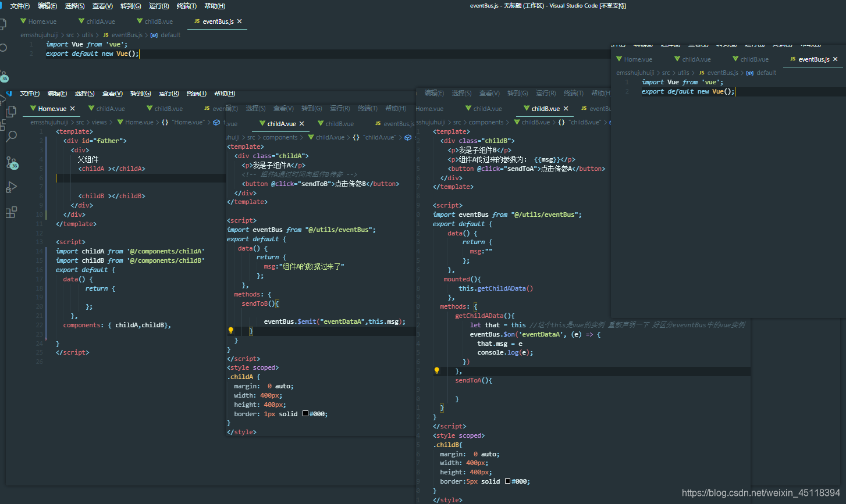Viewport: 846px width, 504px height.
Task: Click the sendToA(){ method line in childB.vue
Action: pos(474,380)
